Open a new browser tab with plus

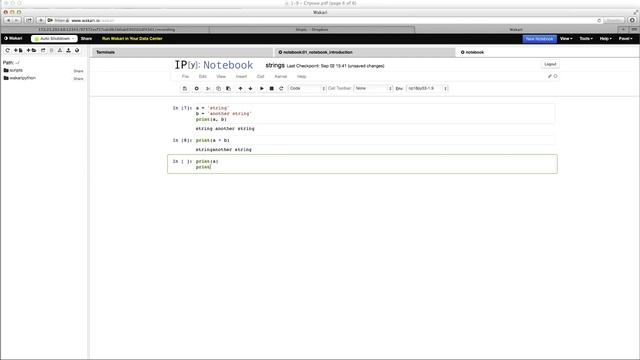(623, 29)
